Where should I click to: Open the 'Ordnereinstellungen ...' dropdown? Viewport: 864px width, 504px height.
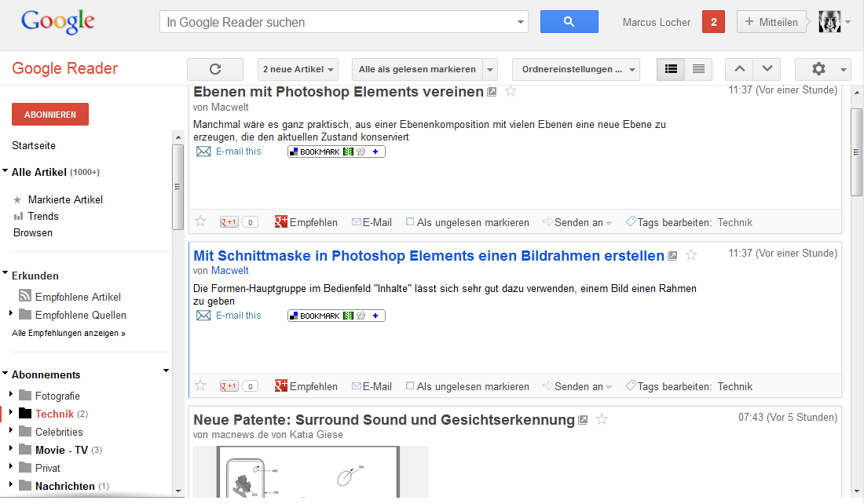point(576,69)
